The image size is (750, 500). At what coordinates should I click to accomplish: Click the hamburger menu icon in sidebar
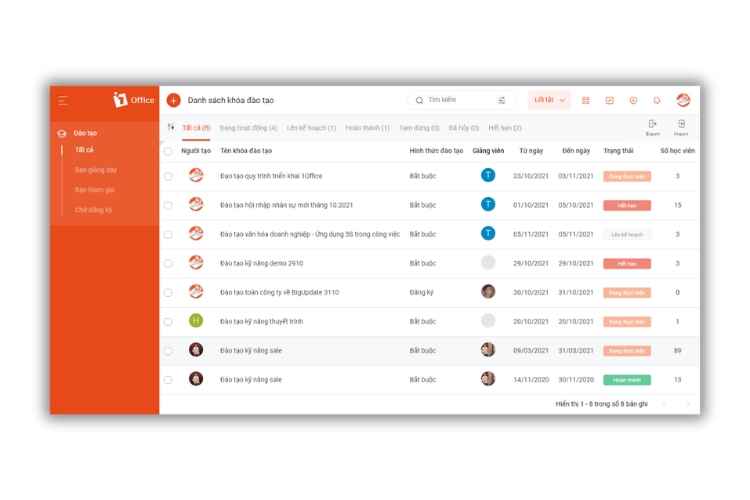pos(63,101)
